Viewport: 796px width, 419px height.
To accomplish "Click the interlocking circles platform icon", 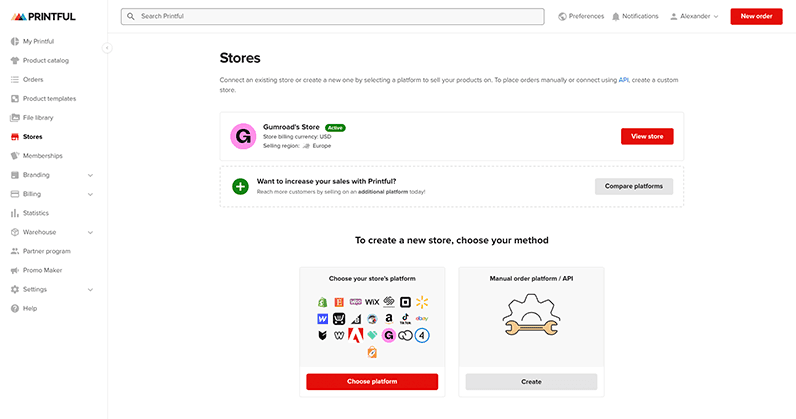I will coord(405,335).
